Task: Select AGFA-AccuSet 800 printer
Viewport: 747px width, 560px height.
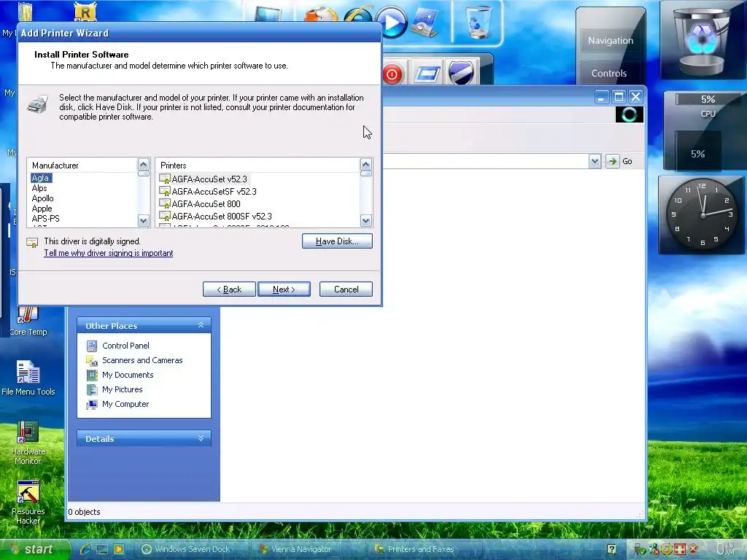Action: coord(200,204)
